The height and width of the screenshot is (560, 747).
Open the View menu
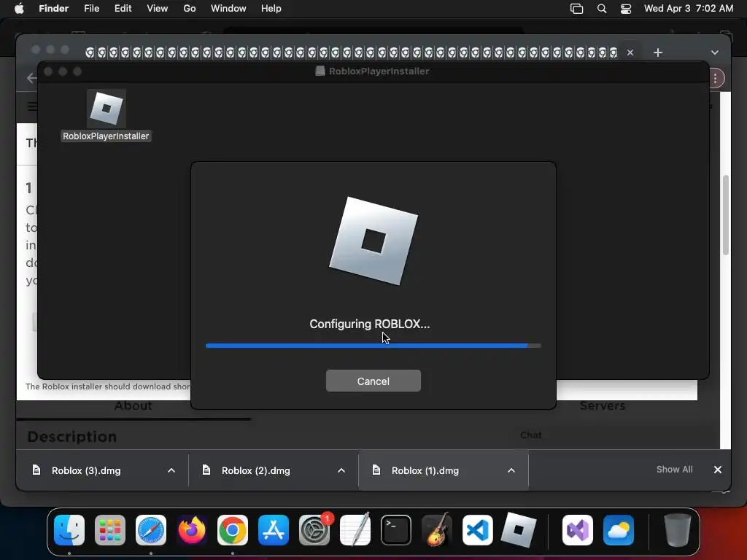click(x=158, y=9)
